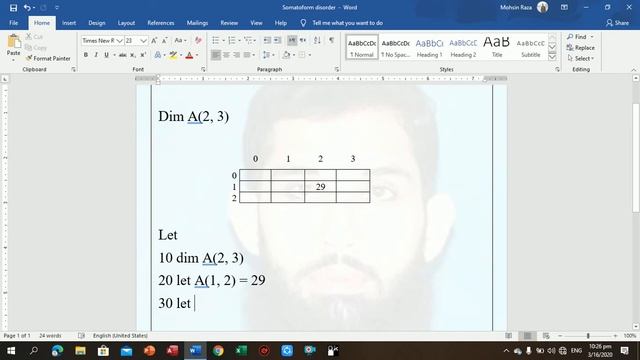
Task: Open the Text Effects and Typography icon
Action: (x=158, y=55)
